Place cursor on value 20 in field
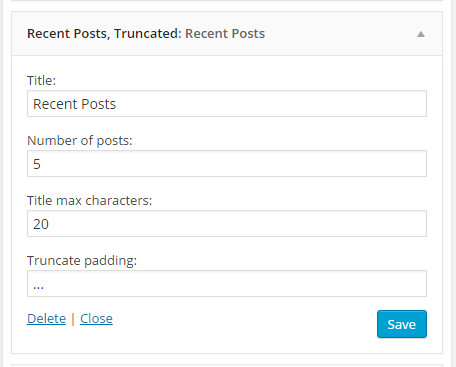This screenshot has height=367, width=456. (x=41, y=224)
